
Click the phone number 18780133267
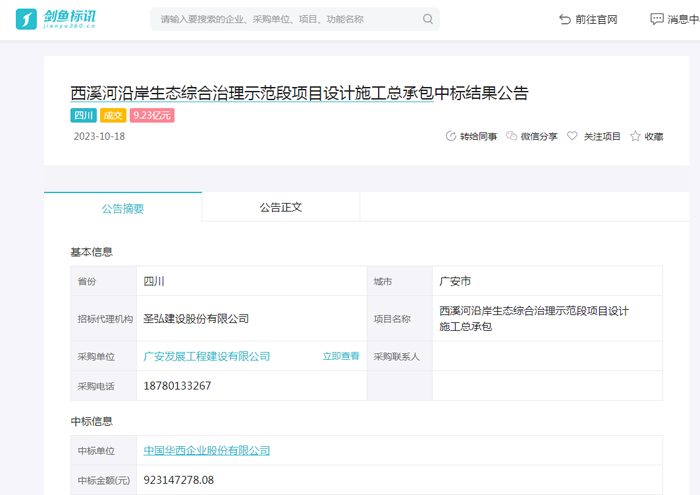pyautogui.click(x=177, y=386)
